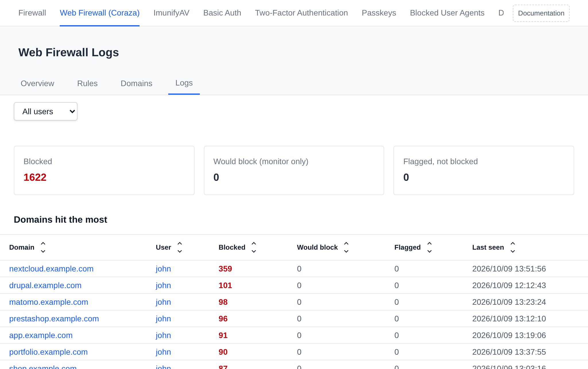Open drupal.example.com domain link
The height and width of the screenshot is (369, 588).
(x=45, y=286)
